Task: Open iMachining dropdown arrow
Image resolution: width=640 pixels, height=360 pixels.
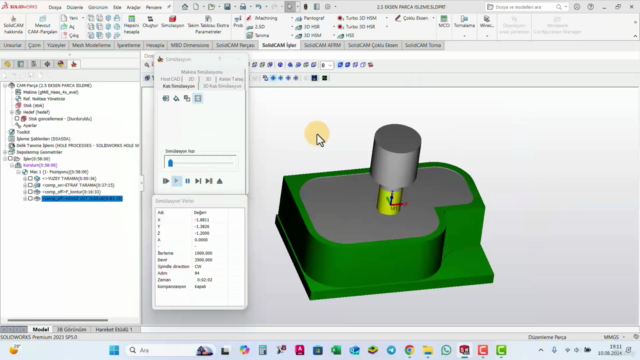Action: [292, 18]
